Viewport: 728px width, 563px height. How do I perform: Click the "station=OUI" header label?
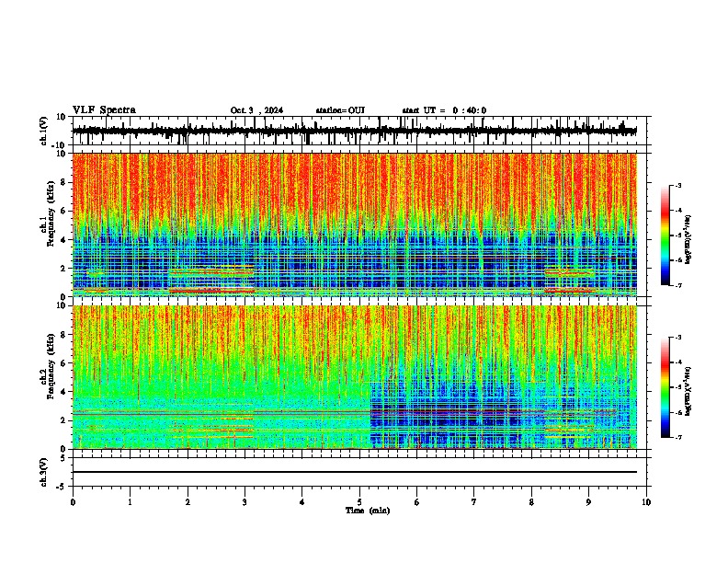click(340, 110)
